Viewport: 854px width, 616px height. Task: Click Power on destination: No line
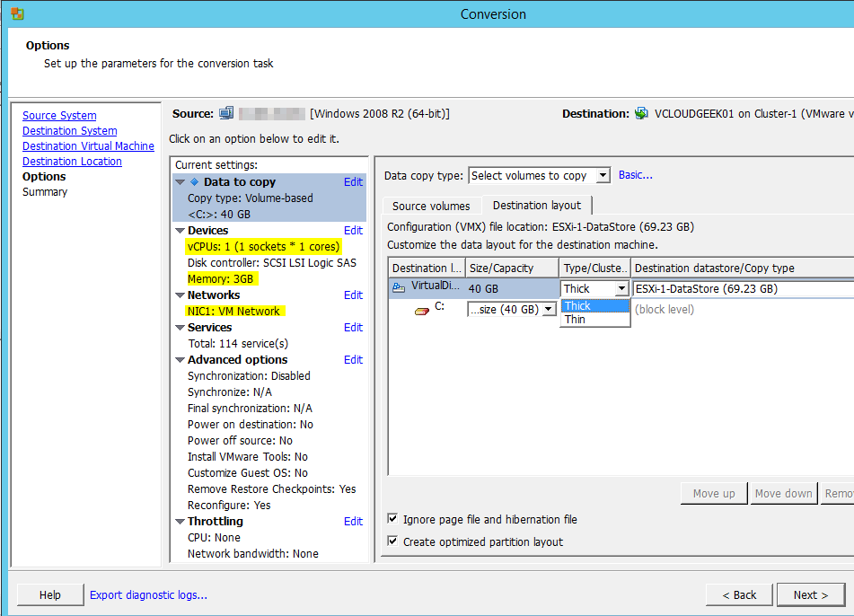pos(251,424)
